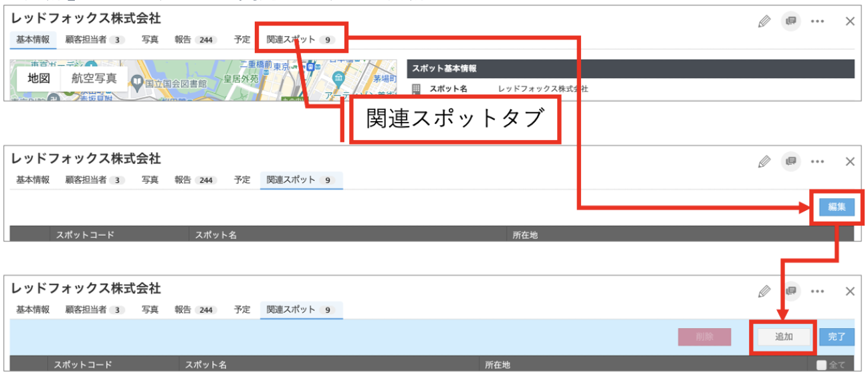Click the スポット基本情報 section header
Viewport: 868px width, 383px height.
631,69
